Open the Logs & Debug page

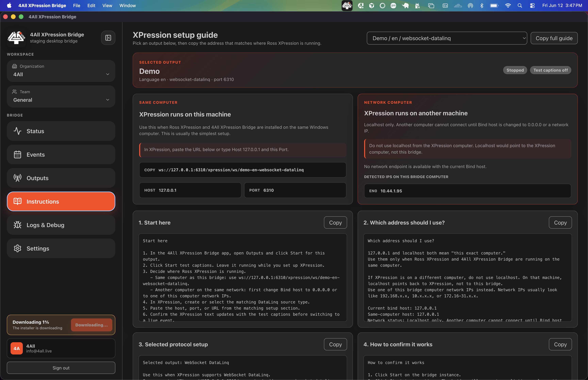pos(61,225)
